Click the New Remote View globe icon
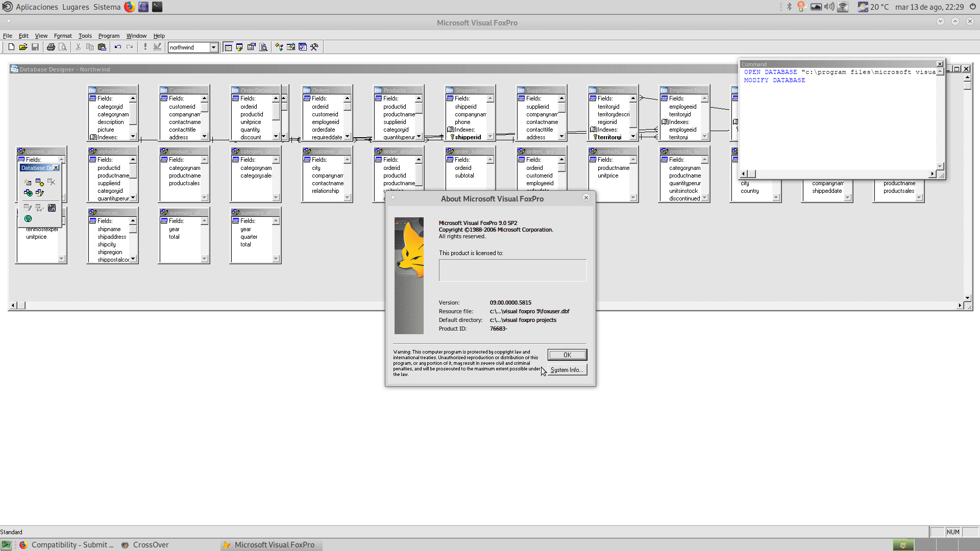 [28, 193]
